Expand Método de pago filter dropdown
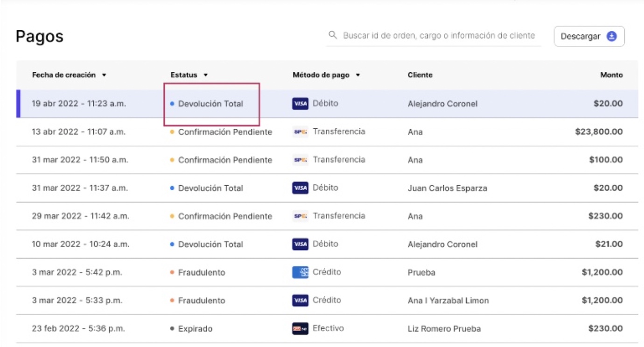This screenshot has width=644, height=347. coord(358,75)
